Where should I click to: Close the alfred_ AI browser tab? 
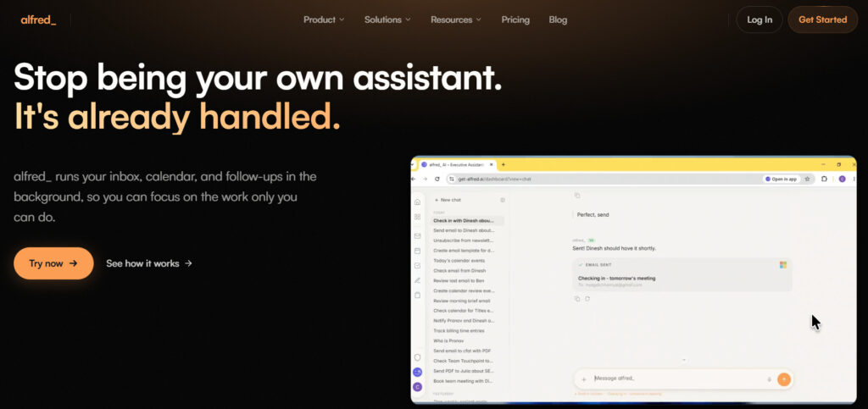tap(492, 165)
